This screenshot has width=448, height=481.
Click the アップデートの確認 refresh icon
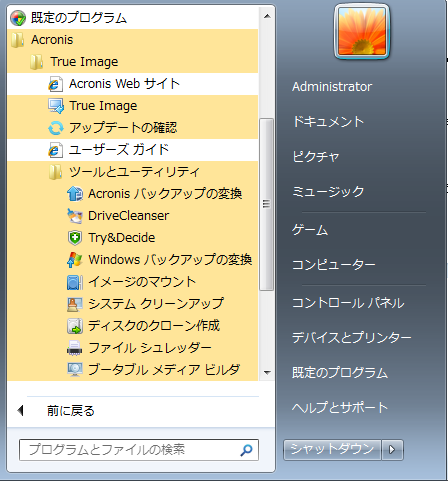pyautogui.click(x=56, y=128)
